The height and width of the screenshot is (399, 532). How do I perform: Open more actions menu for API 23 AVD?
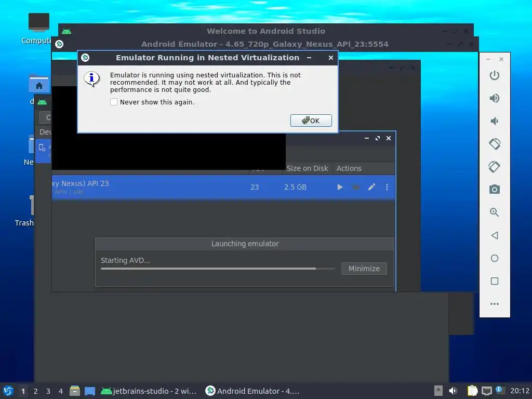pyautogui.click(x=387, y=187)
